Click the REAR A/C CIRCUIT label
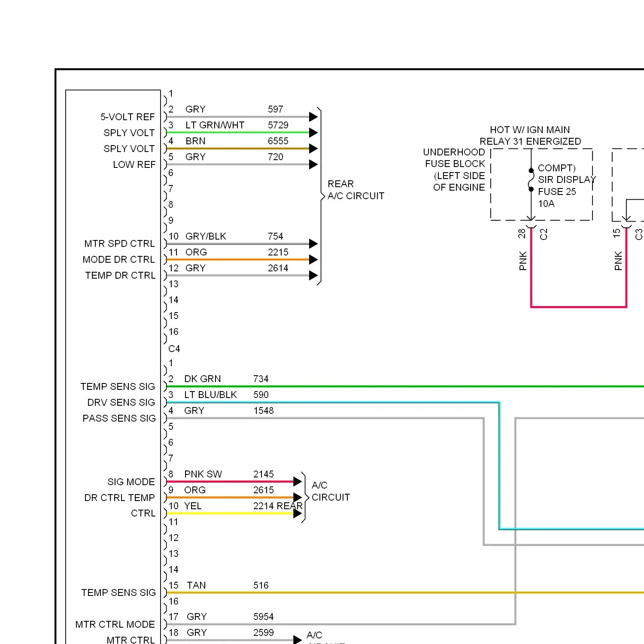The width and height of the screenshot is (644, 644). [x=356, y=190]
